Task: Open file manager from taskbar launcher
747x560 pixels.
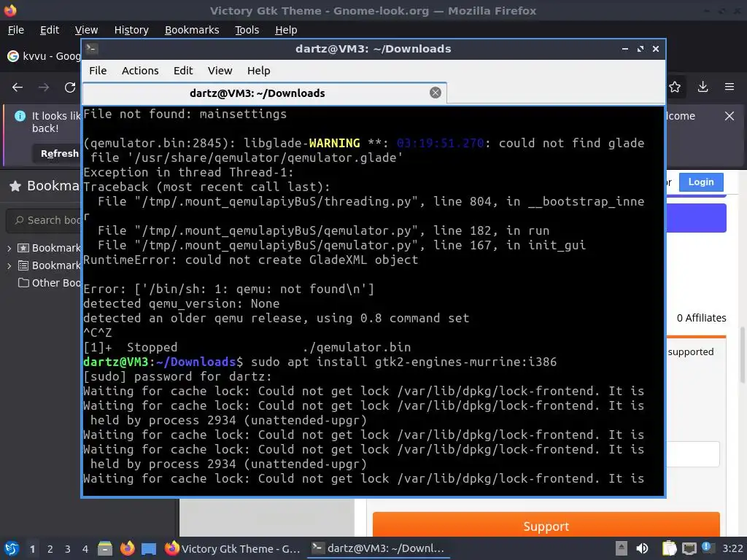Action: pos(105,548)
